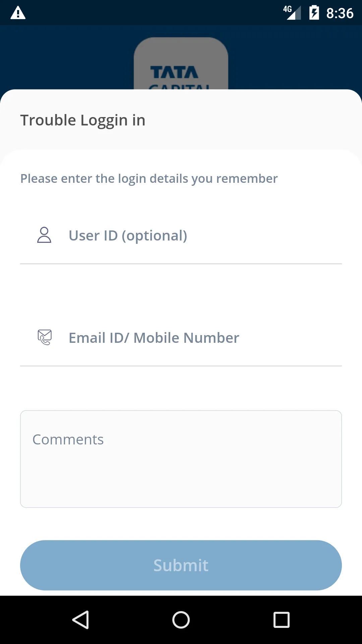Tap the 4G network label
Image resolution: width=362 pixels, height=644 pixels.
pos(287,9)
